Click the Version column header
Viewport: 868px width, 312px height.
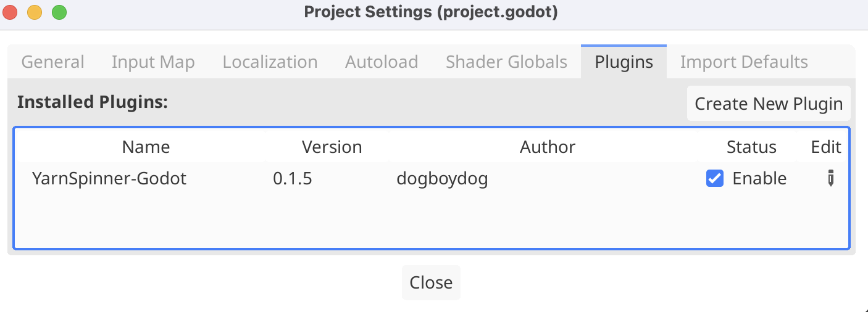332,147
